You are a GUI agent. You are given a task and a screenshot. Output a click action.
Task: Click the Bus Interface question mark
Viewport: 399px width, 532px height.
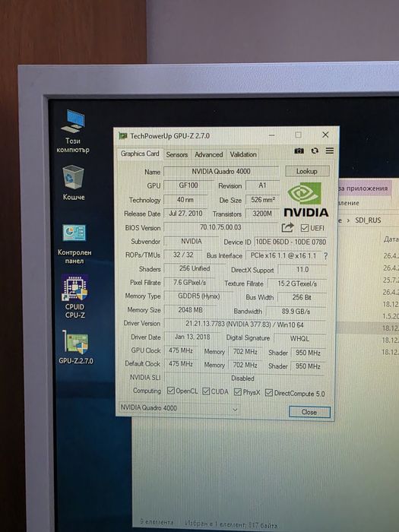click(325, 256)
